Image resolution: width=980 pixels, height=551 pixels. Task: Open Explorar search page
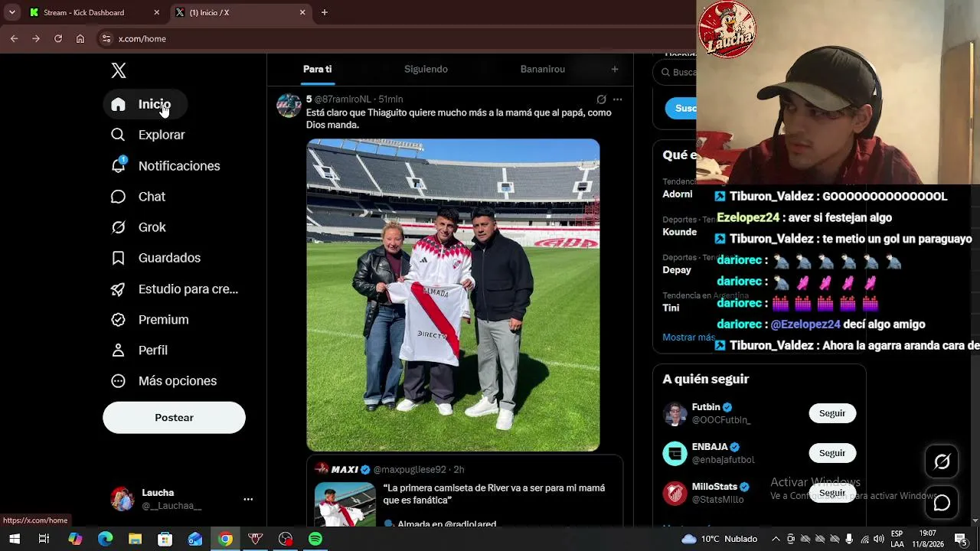tap(148, 135)
